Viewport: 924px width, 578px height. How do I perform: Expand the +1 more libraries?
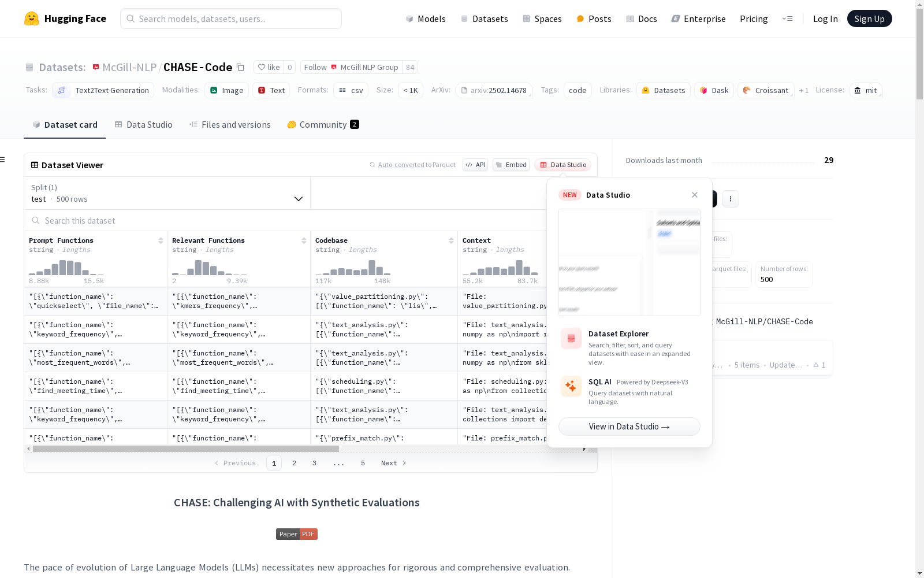pos(804,90)
